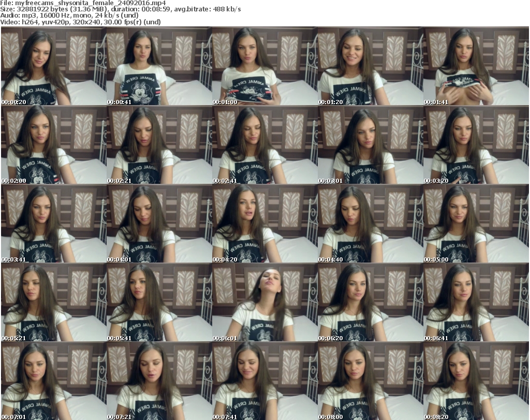Image resolution: width=530 pixels, height=420 pixels.
Task: Pick the thumbnail stamped 00:05:21
Action: tap(54, 302)
